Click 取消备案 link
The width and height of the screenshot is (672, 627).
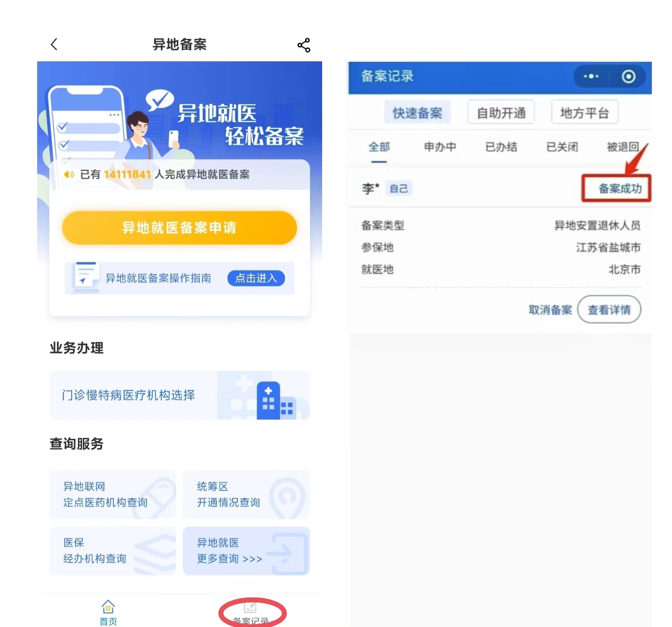[550, 309]
